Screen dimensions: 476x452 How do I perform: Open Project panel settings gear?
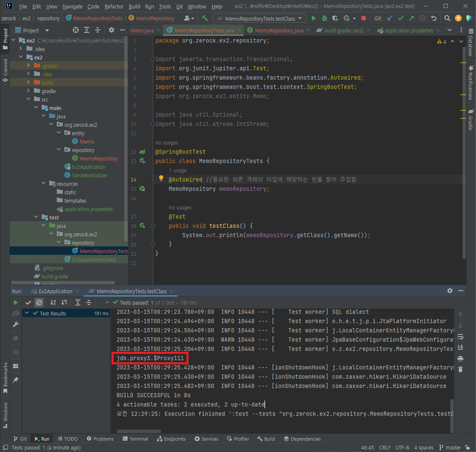112,30
